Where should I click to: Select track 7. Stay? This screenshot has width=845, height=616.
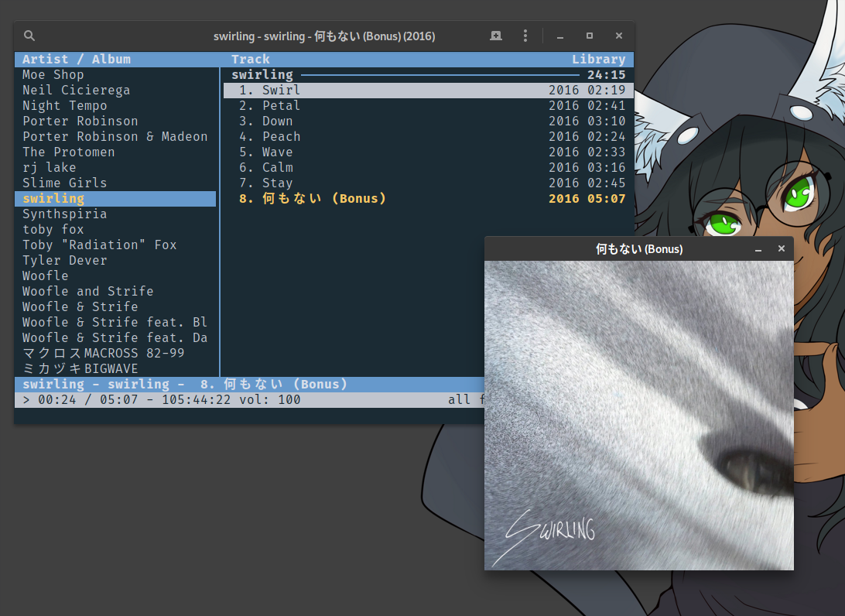[x=429, y=183]
